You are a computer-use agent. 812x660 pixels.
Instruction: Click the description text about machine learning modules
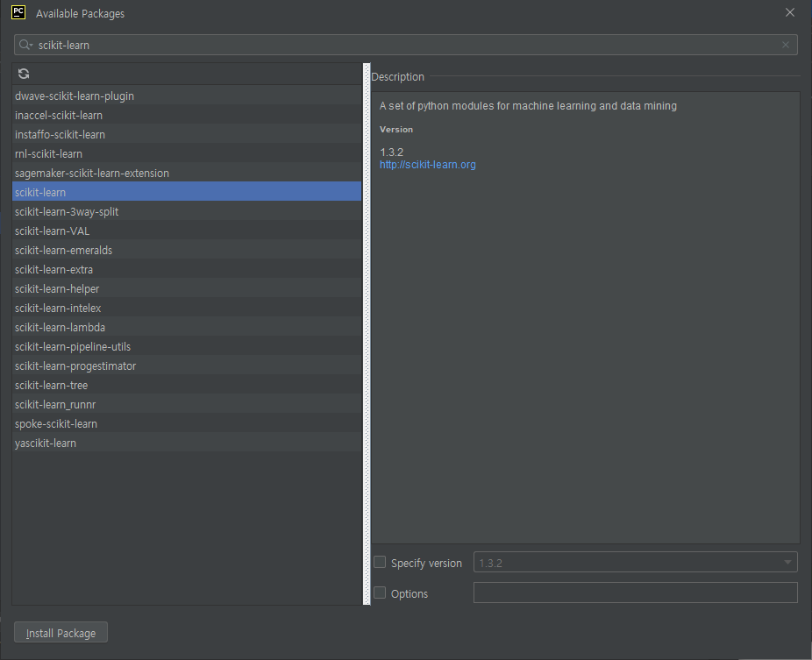pyautogui.click(x=528, y=105)
